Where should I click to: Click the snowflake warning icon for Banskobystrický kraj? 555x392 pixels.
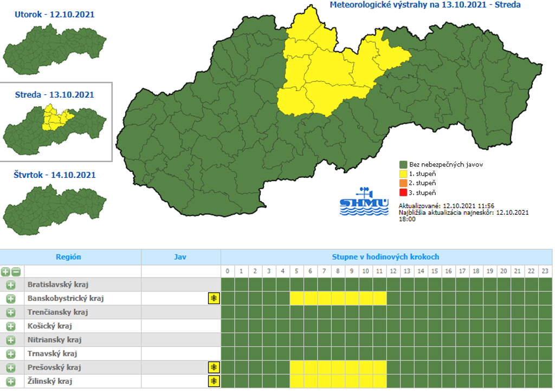[x=214, y=298]
